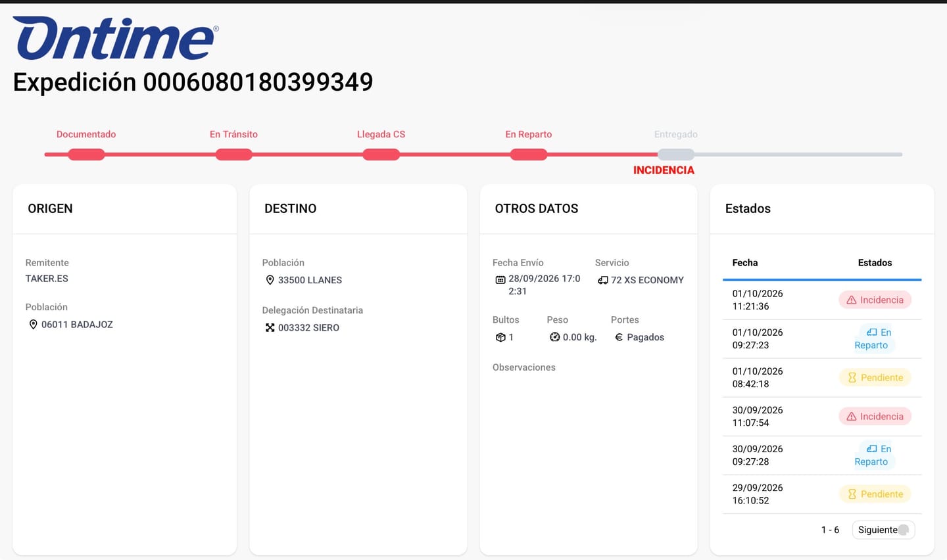Screen dimensions: 947x560
Task: Click the location pin beside 33500 LLANES
Action: [270, 280]
